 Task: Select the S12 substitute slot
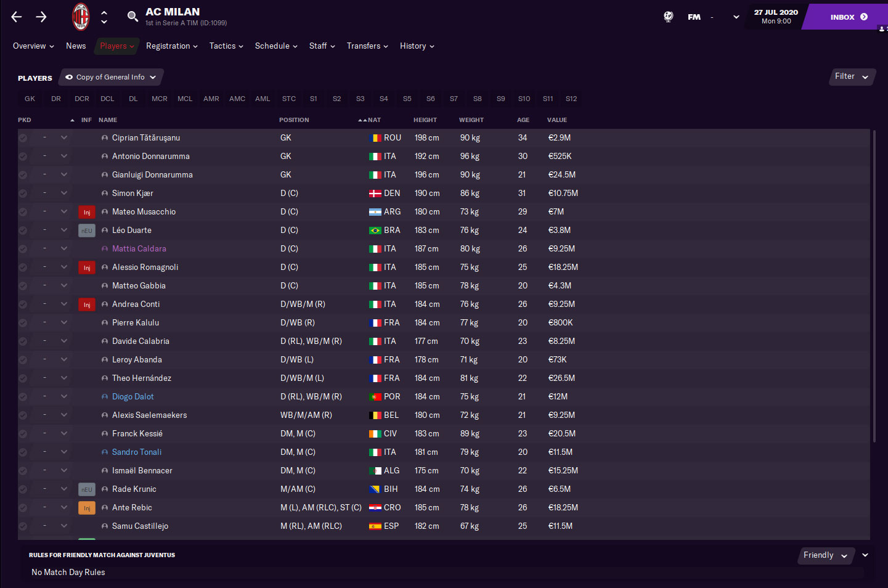coord(571,99)
